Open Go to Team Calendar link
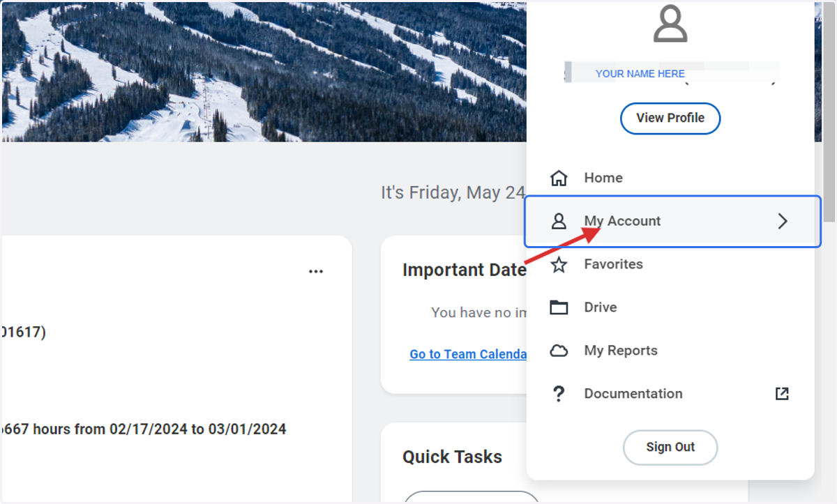837x504 pixels. click(468, 354)
